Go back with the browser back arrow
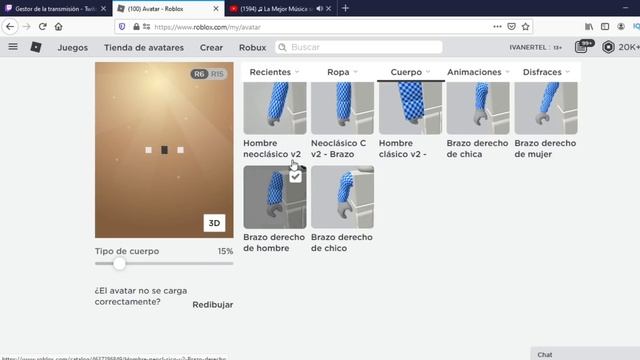The height and width of the screenshot is (360, 640). pyautogui.click(x=10, y=27)
